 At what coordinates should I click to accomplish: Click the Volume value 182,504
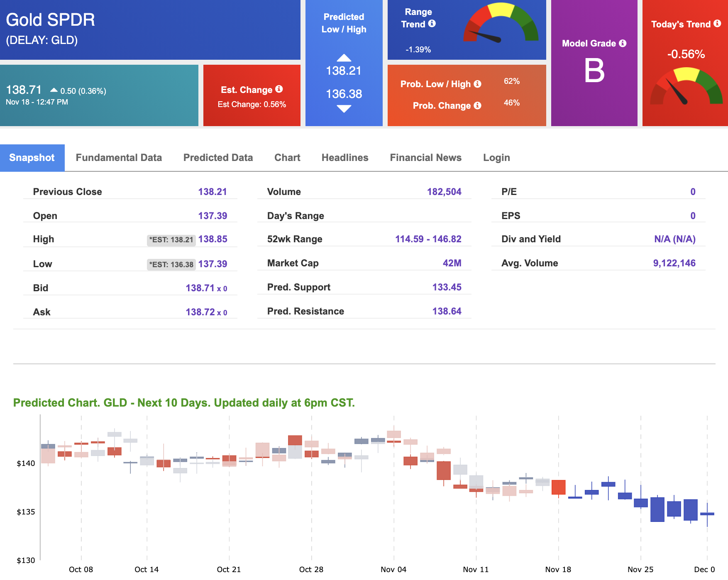(444, 192)
